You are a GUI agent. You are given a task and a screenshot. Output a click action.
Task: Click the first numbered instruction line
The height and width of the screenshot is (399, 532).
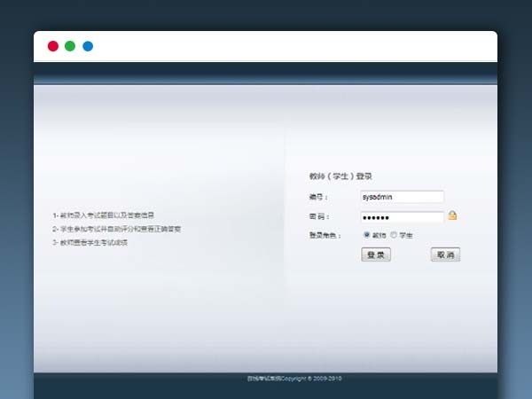(x=109, y=215)
